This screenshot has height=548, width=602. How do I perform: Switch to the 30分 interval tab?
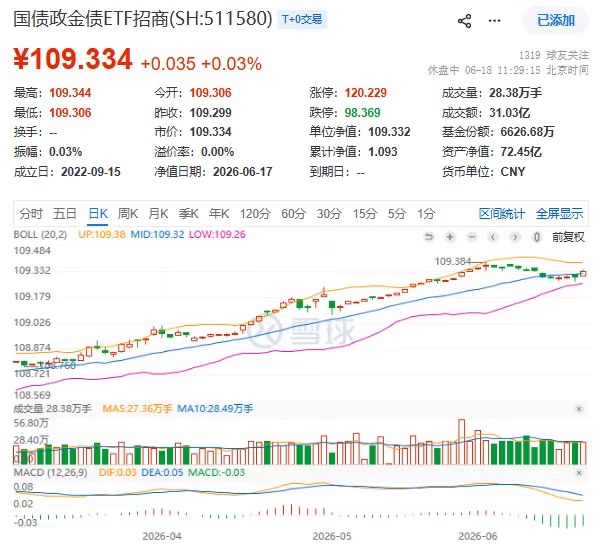(329, 214)
